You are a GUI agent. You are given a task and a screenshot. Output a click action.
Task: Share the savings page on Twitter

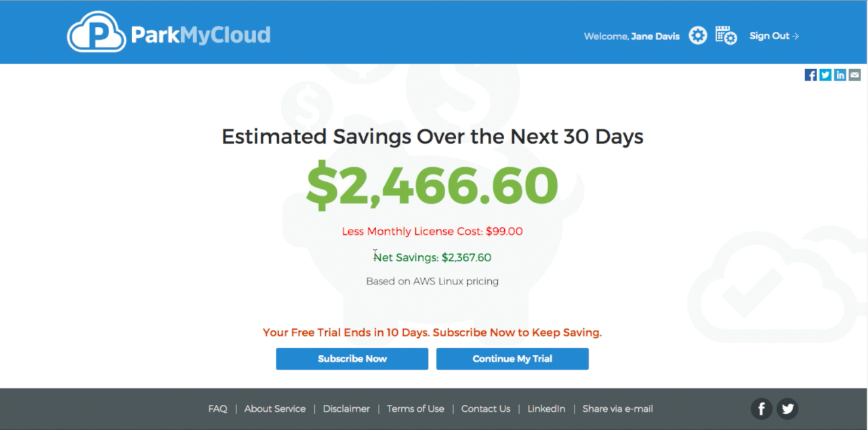(x=825, y=74)
